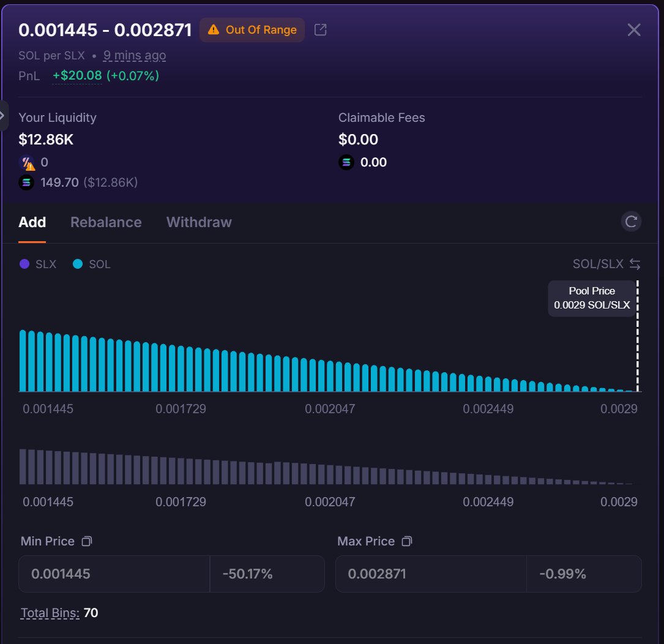Image resolution: width=664 pixels, height=644 pixels.
Task: Click the Min Price percent field -50.17%
Action: [x=267, y=574]
